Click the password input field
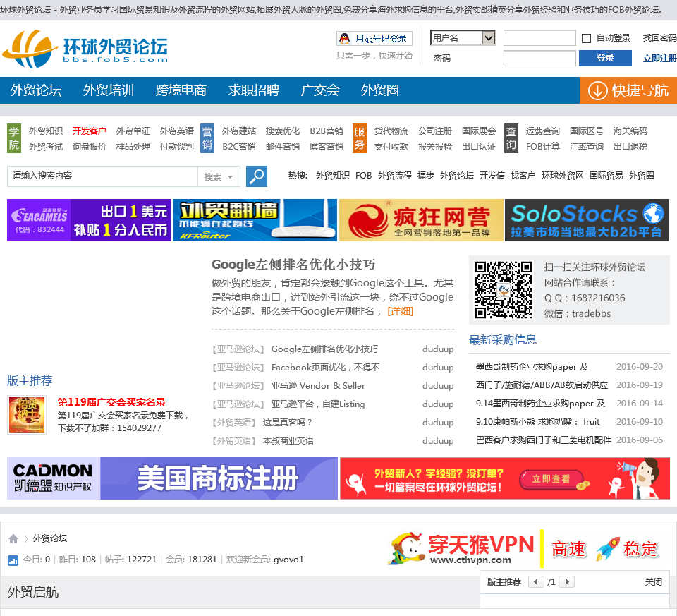 tap(539, 59)
